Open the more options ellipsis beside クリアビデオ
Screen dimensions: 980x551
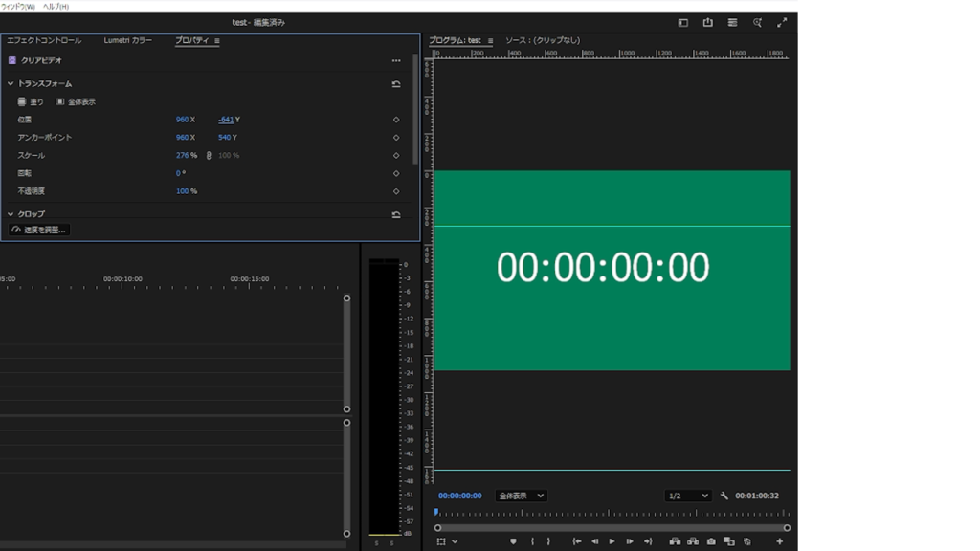point(396,60)
